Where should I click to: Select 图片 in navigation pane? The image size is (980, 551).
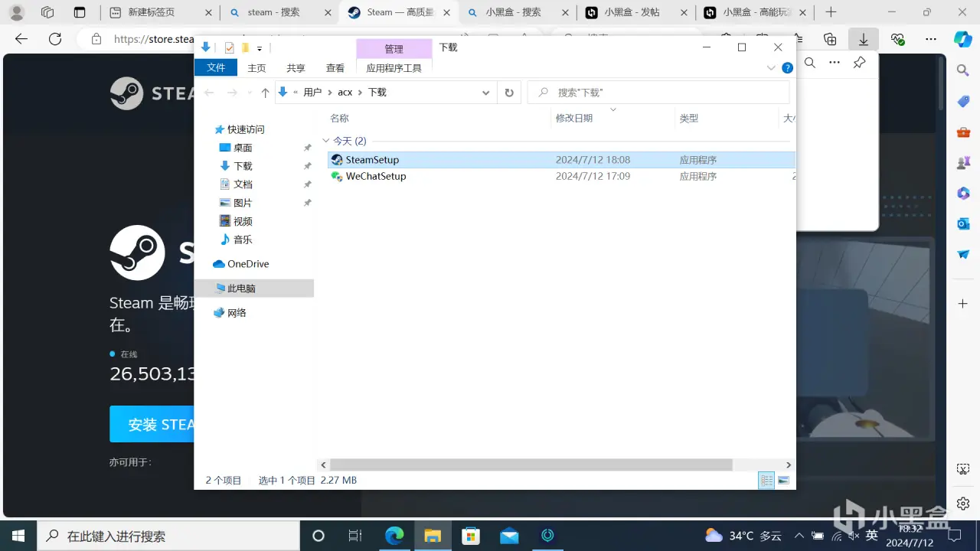click(x=243, y=203)
